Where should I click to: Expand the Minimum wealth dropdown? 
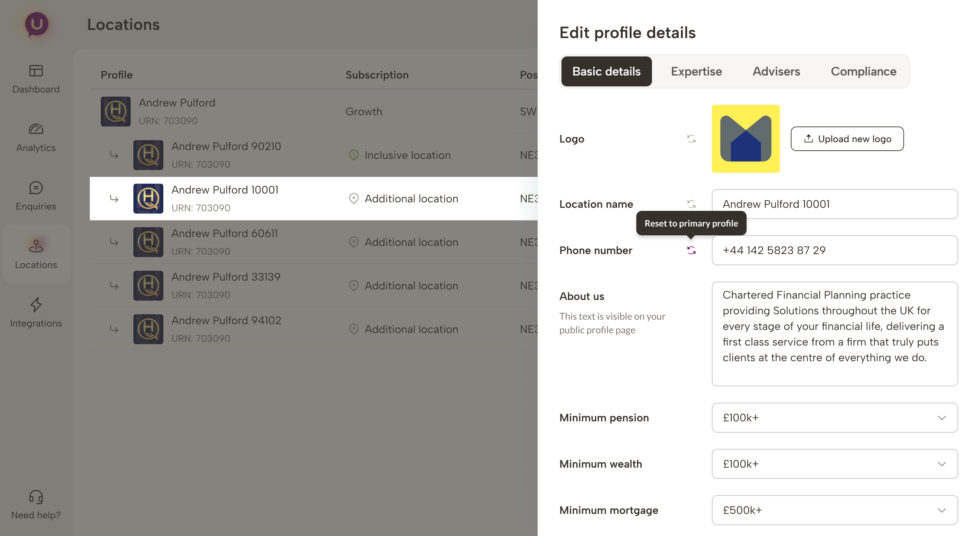point(835,464)
